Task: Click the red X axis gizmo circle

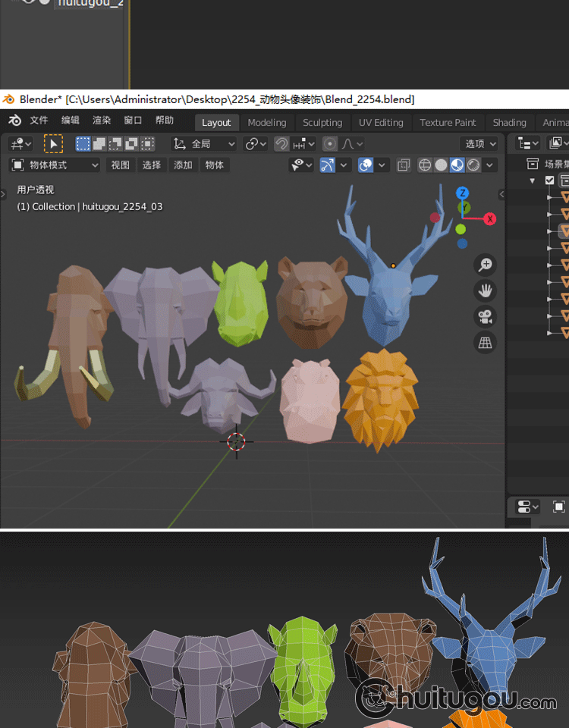Action: click(490, 219)
